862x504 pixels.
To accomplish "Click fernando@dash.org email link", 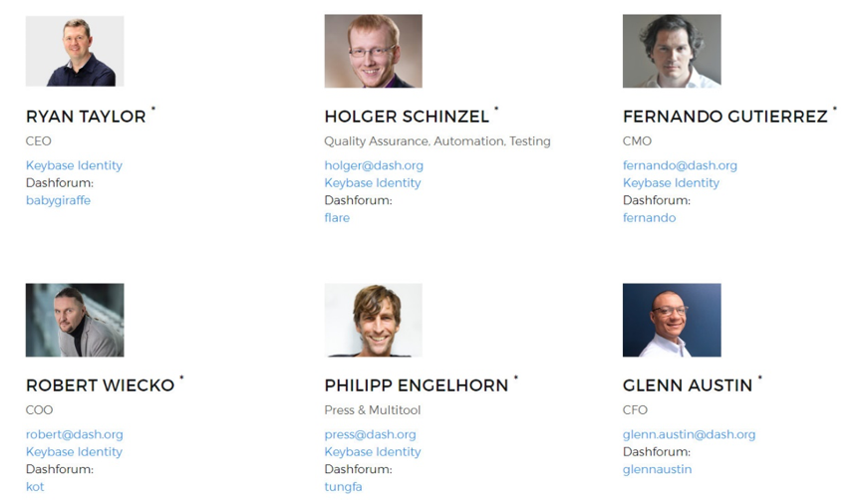I will point(680,165).
